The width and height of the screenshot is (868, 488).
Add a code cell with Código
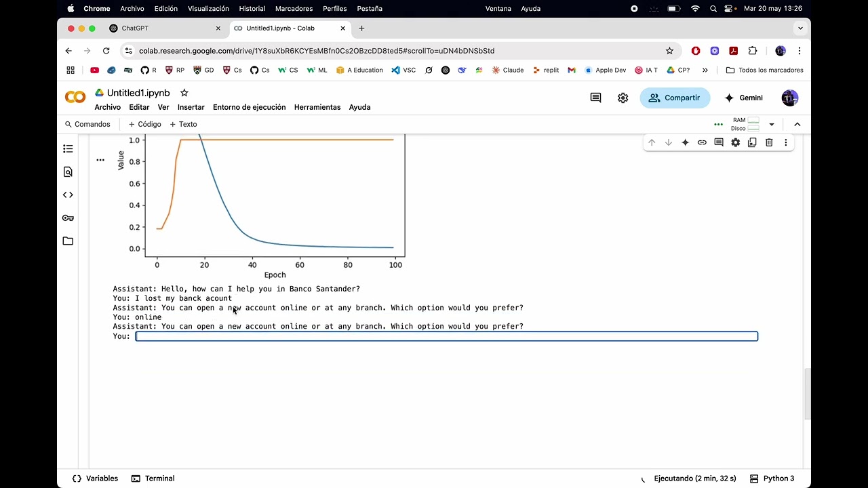point(145,124)
